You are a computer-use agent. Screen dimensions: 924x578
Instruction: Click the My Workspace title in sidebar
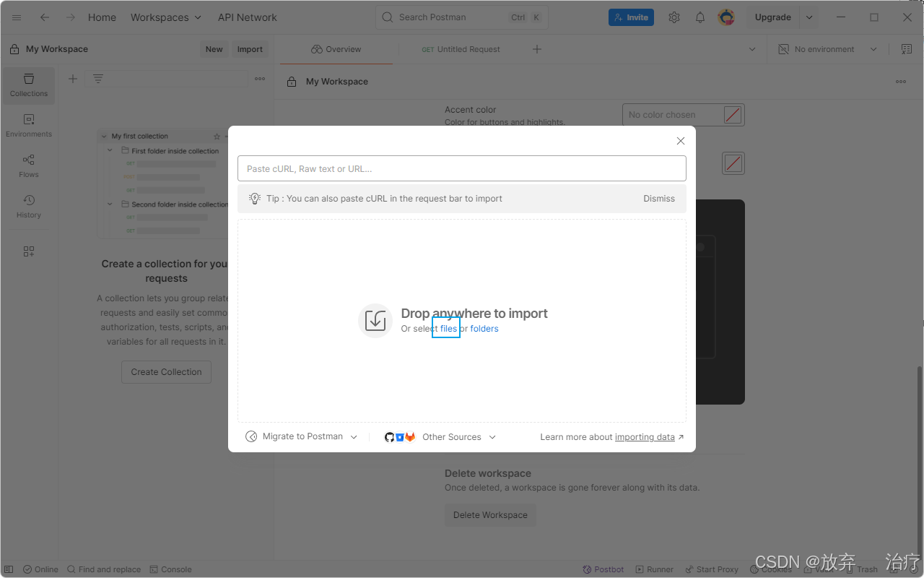[57, 49]
